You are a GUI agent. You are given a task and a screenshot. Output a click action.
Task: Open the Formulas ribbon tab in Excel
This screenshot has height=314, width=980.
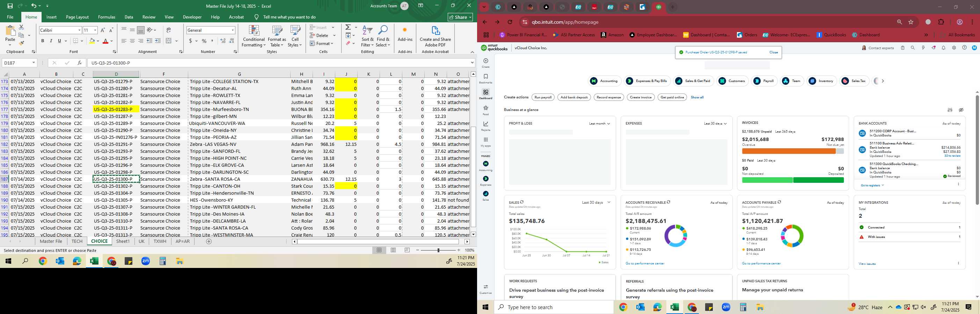tap(107, 17)
